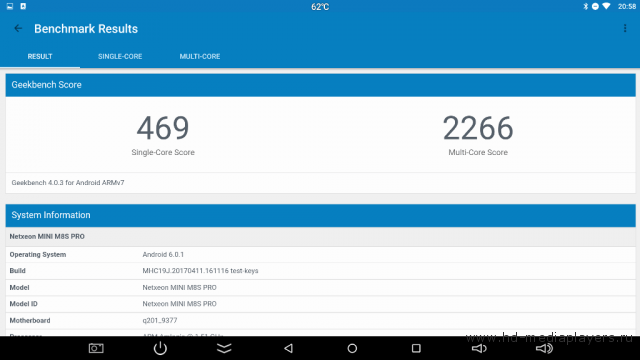Switch to the SINGLE-CORE tab

[x=120, y=56]
